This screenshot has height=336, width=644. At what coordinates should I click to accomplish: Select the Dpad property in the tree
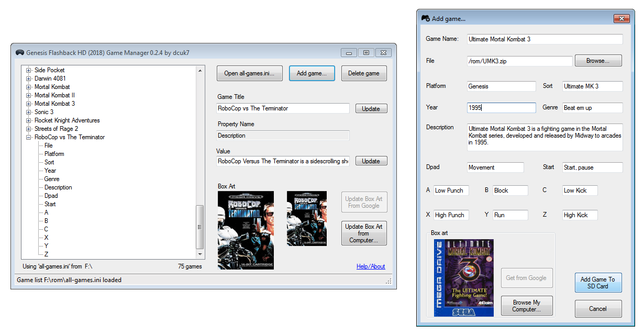(x=51, y=196)
